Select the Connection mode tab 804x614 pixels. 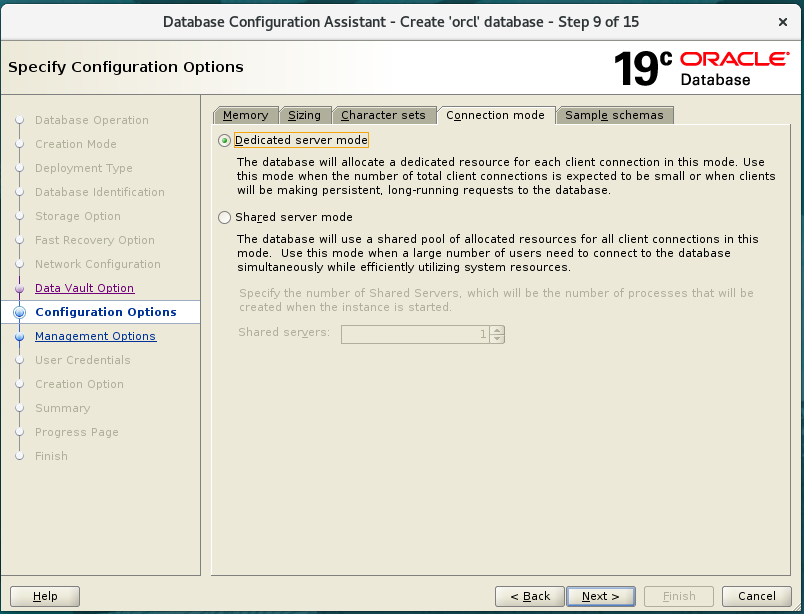(495, 115)
